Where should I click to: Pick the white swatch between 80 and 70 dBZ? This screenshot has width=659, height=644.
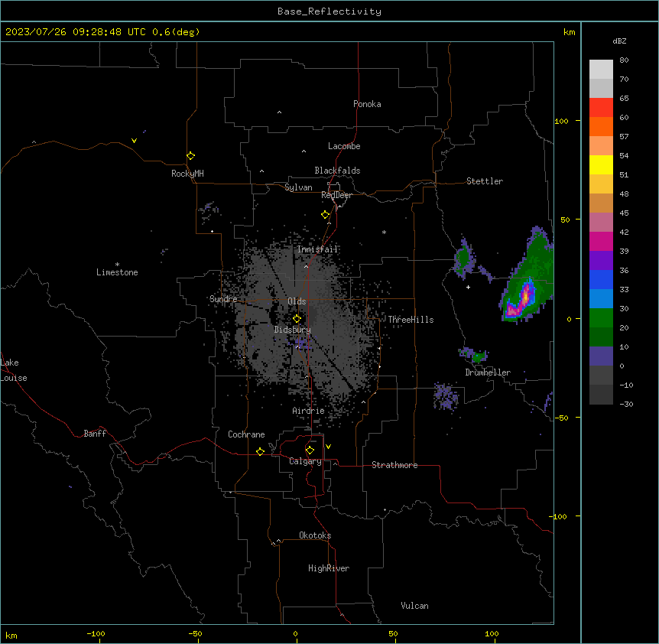tap(601, 70)
